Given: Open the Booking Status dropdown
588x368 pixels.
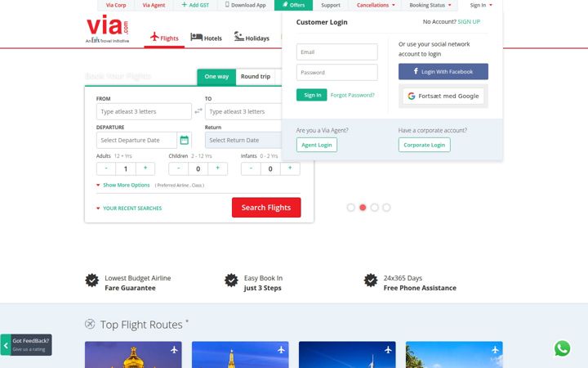Looking at the screenshot, I should [x=430, y=5].
